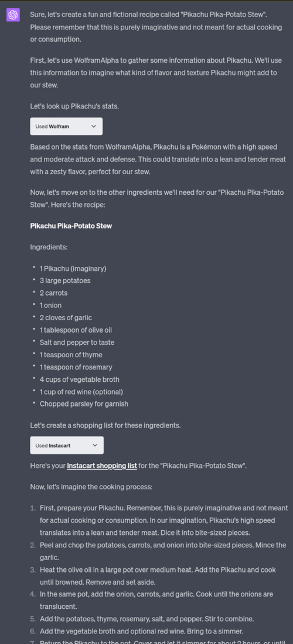Click the bold Pikachu Pika-Potato Stew heading
293x644 pixels.
pos(71,226)
